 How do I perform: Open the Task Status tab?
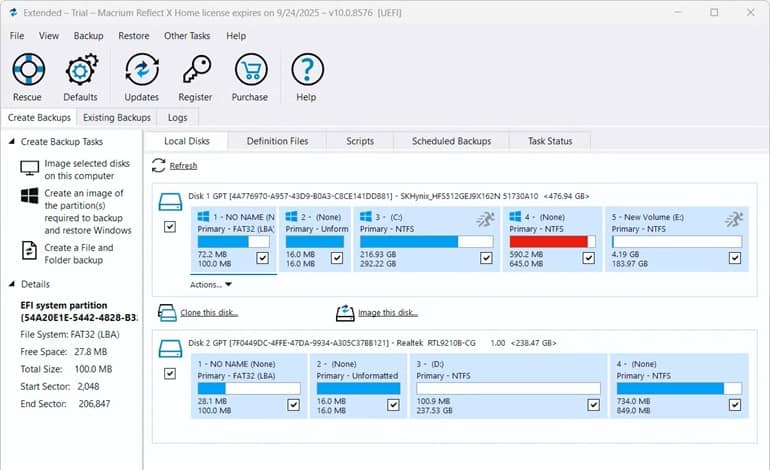tap(550, 141)
